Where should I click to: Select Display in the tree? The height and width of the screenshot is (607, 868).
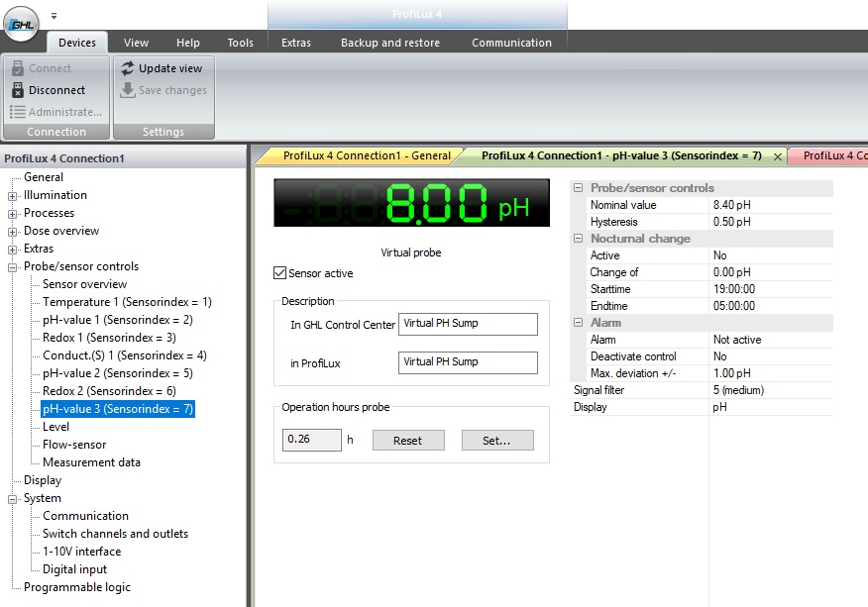pyautogui.click(x=43, y=479)
